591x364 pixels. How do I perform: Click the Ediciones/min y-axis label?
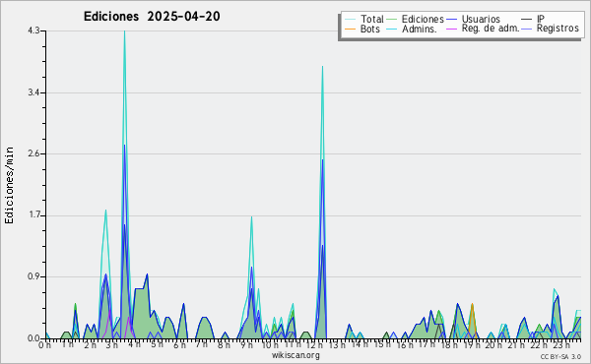[x=9, y=185]
